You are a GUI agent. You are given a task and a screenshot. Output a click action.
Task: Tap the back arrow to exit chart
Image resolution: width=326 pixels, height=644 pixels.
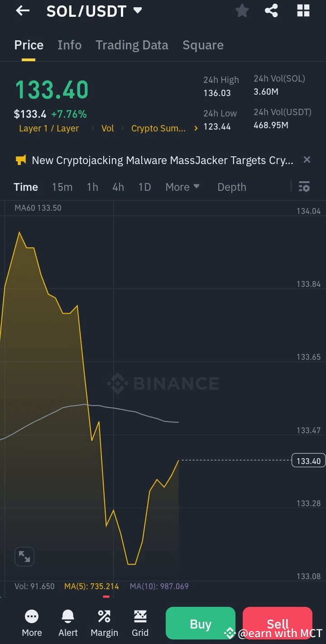(x=23, y=10)
